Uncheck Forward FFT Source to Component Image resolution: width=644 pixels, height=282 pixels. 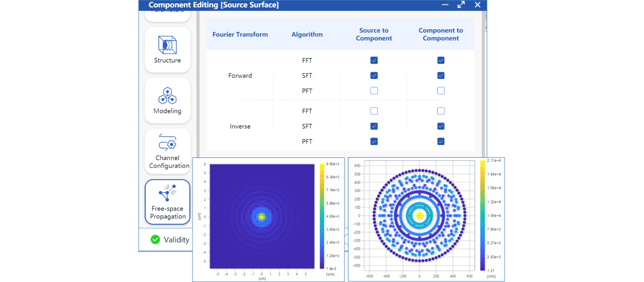374,60
